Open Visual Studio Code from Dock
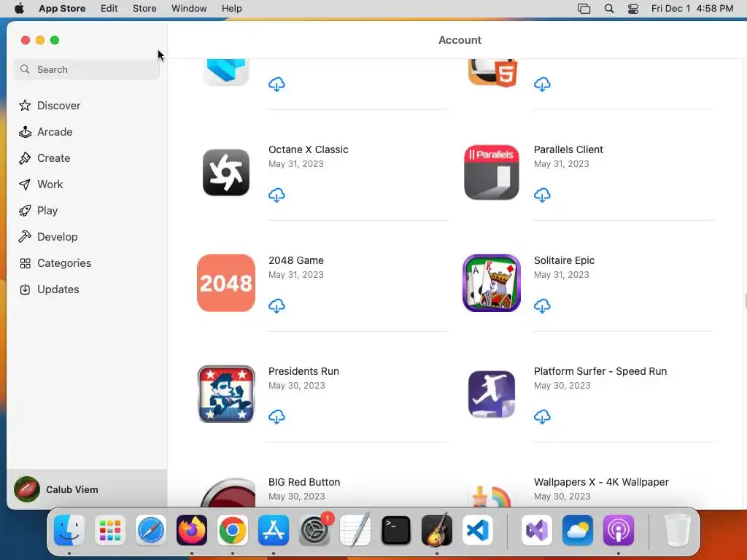 478,530
